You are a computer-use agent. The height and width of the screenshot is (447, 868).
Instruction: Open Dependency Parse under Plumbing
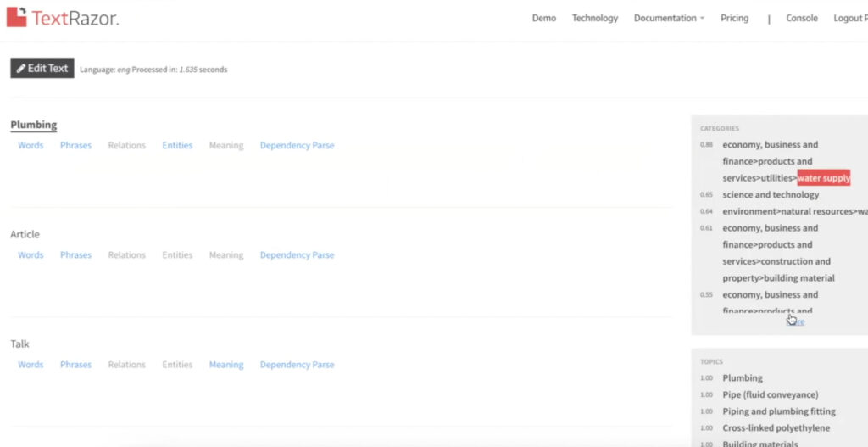tap(297, 145)
